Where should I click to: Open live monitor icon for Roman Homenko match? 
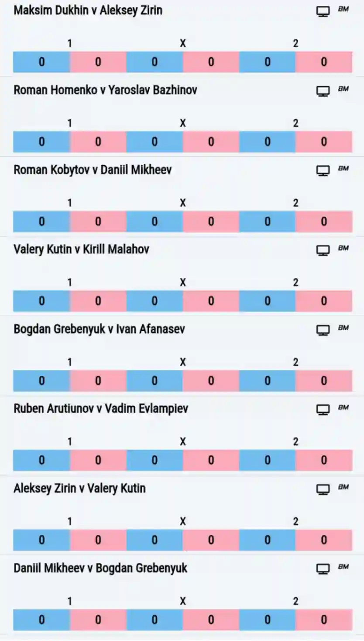tap(323, 91)
